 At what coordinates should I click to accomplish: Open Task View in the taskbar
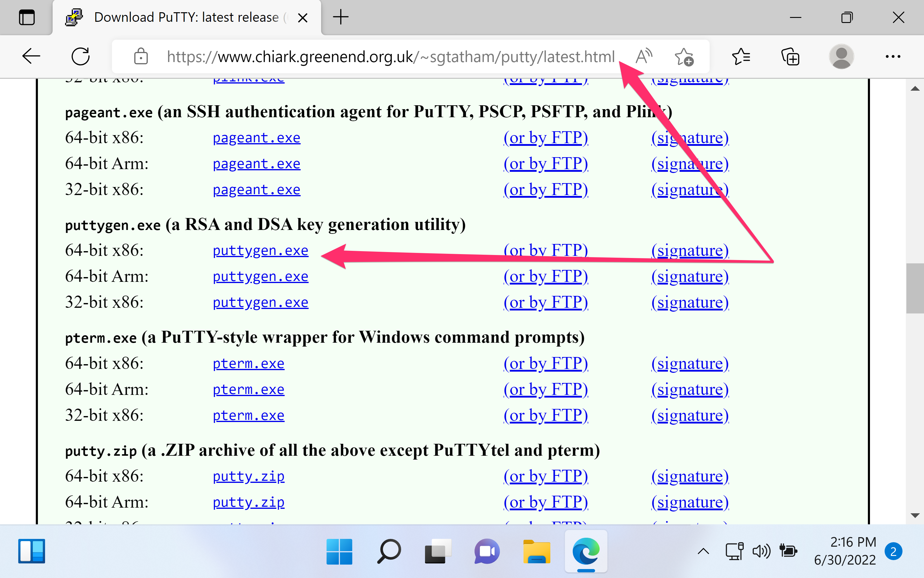(x=438, y=551)
